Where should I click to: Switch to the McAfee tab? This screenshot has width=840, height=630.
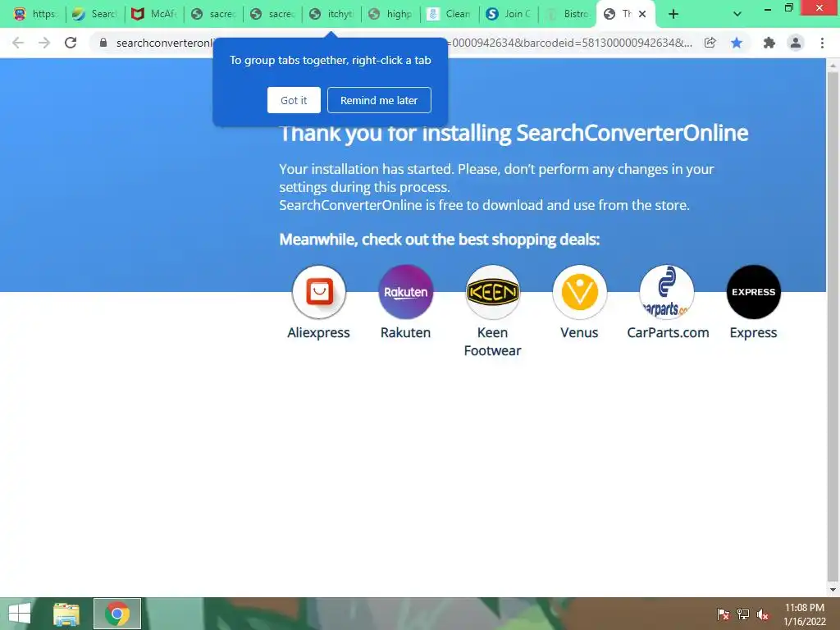[x=154, y=14]
